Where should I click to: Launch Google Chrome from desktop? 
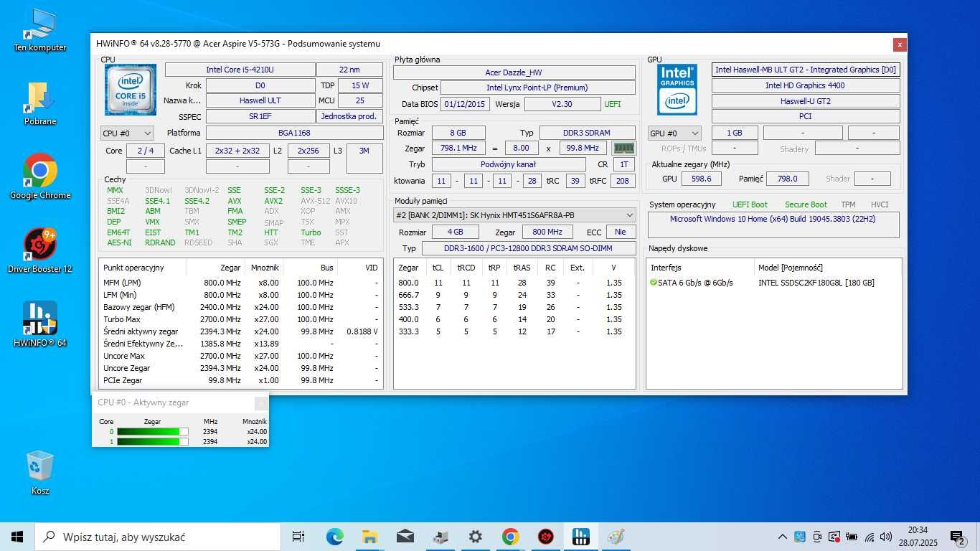[40, 176]
